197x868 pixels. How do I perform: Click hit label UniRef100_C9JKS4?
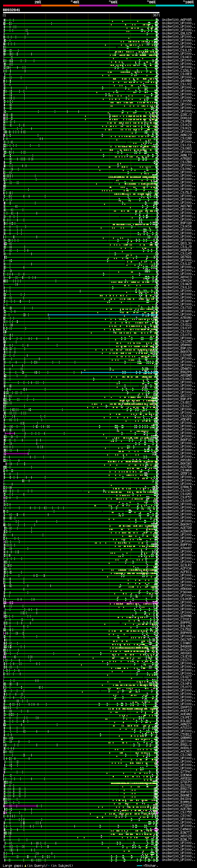click(x=177, y=226)
